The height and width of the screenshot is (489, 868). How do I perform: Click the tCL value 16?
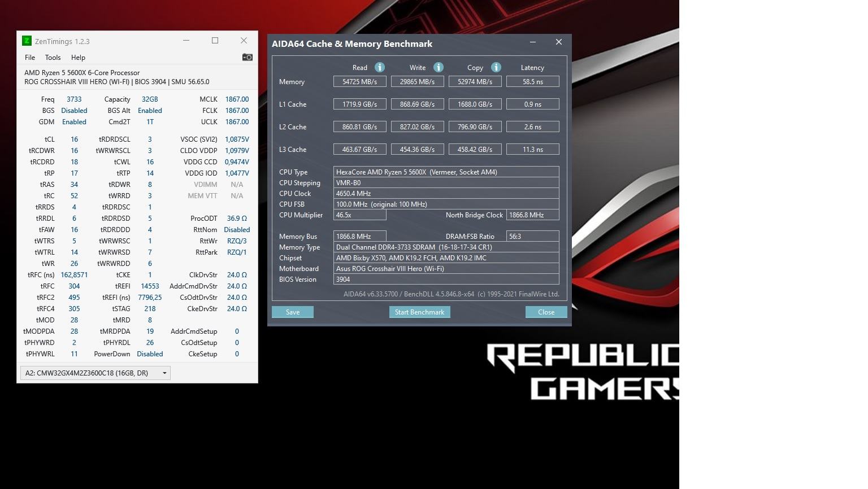point(74,139)
